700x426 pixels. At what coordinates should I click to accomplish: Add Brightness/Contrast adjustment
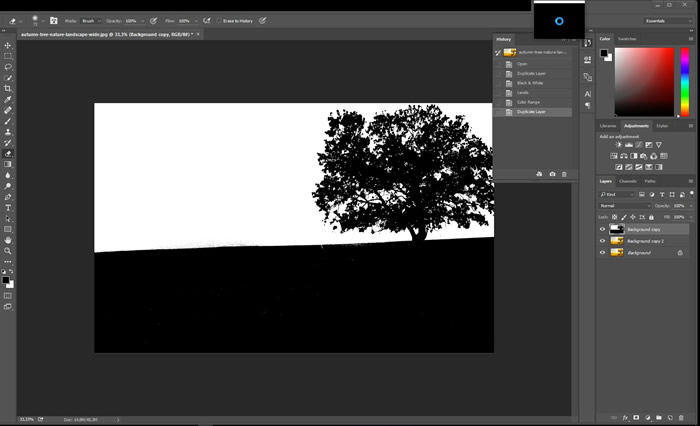coord(619,145)
